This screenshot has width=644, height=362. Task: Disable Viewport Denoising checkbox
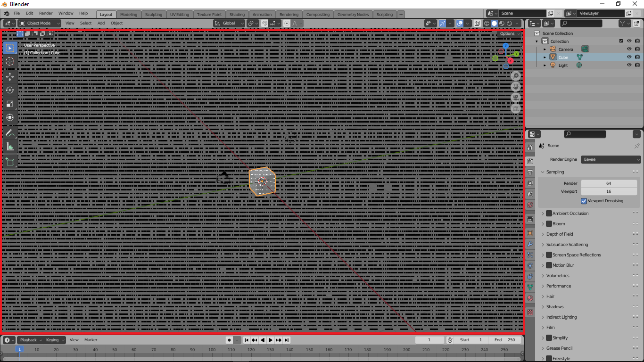(584, 201)
